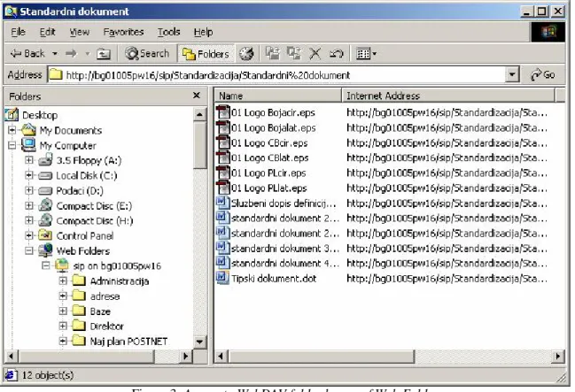Screen dimensions: 575x392
Task: Open the Edit menu
Action: point(47,32)
